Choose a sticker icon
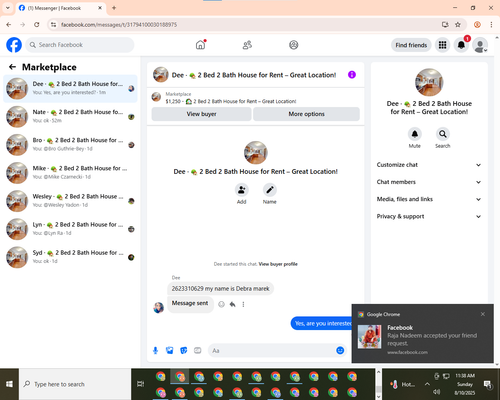This screenshot has width=500, height=400. point(184,350)
